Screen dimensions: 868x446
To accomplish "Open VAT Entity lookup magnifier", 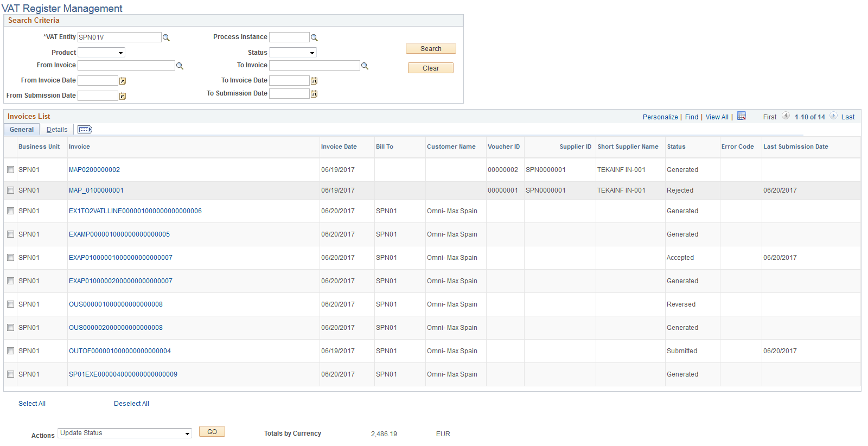I will point(167,37).
